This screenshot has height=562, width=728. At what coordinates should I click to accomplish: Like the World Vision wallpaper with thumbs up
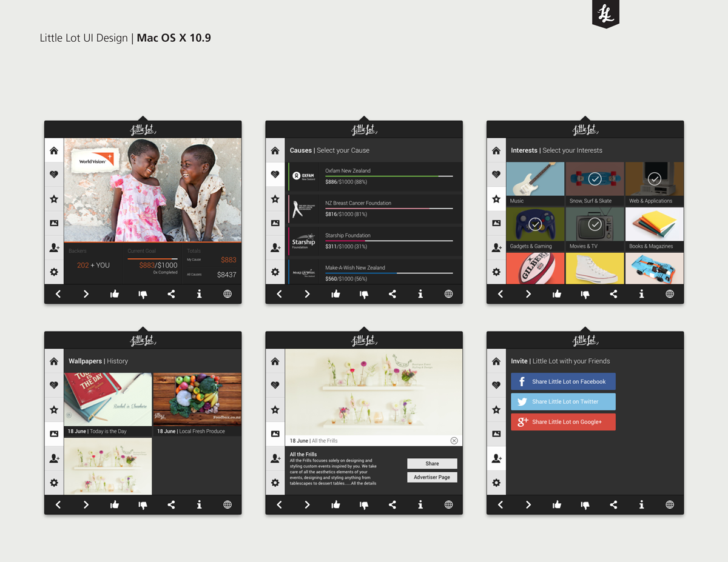pos(115,294)
